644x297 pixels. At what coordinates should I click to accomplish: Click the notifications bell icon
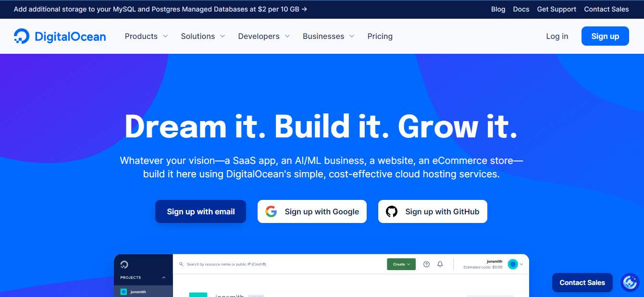[440, 264]
